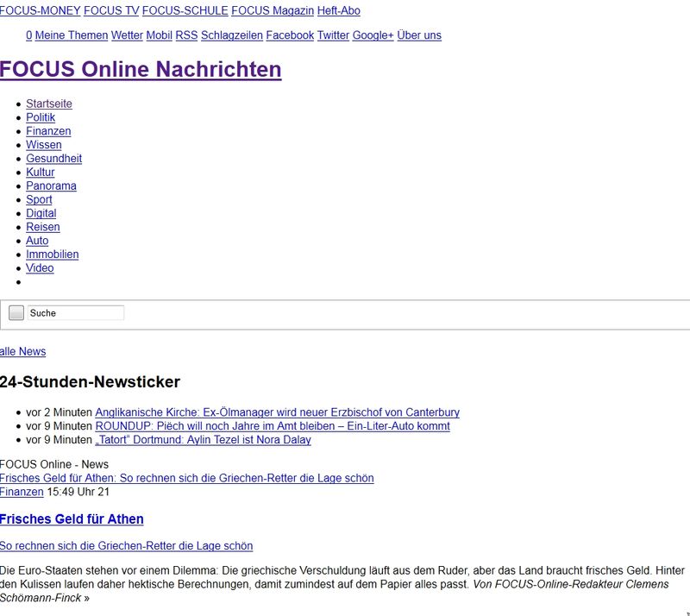Open Gesundheit section
This screenshot has height=616, width=690.
coord(53,159)
